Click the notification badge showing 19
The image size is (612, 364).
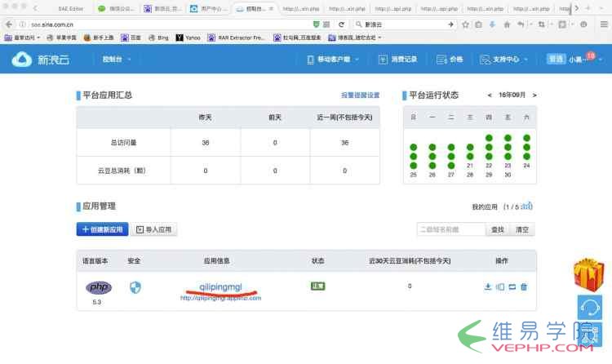(x=591, y=55)
